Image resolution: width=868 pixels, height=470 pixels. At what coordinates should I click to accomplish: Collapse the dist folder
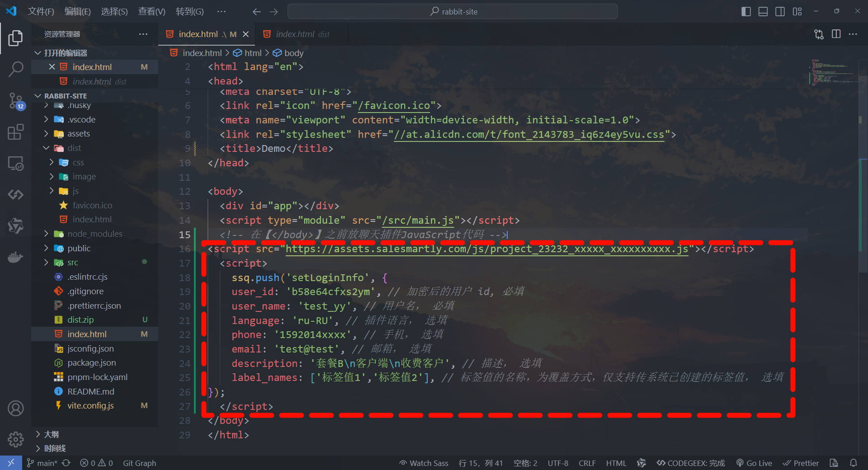point(74,148)
